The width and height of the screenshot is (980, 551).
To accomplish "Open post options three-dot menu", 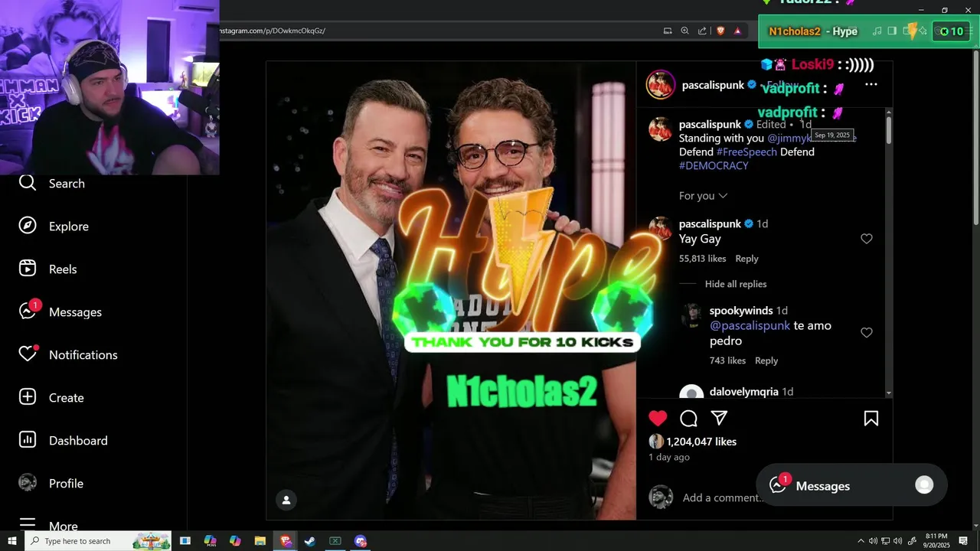I will (871, 85).
